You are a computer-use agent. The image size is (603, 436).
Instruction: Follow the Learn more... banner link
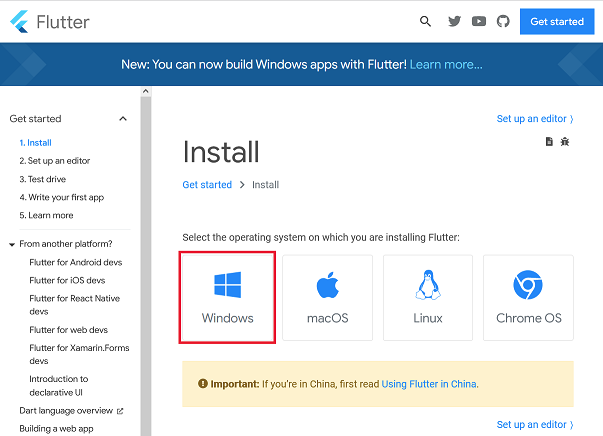click(446, 65)
